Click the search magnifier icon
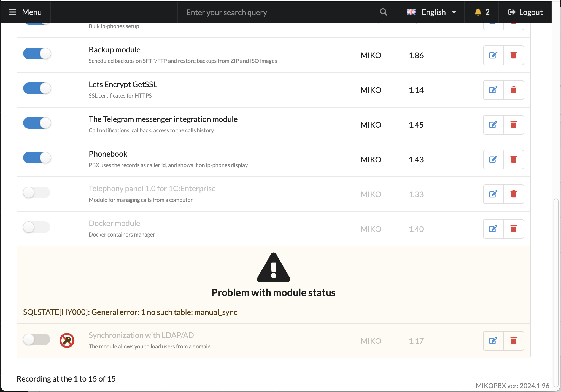The width and height of the screenshot is (561, 392). pos(383,12)
